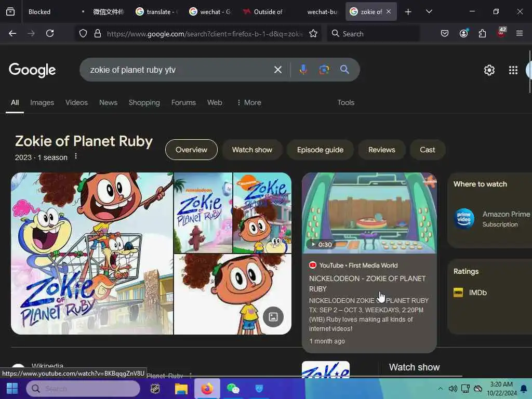532x399 pixels.
Task: Open the Google apps grid
Action: click(513, 70)
